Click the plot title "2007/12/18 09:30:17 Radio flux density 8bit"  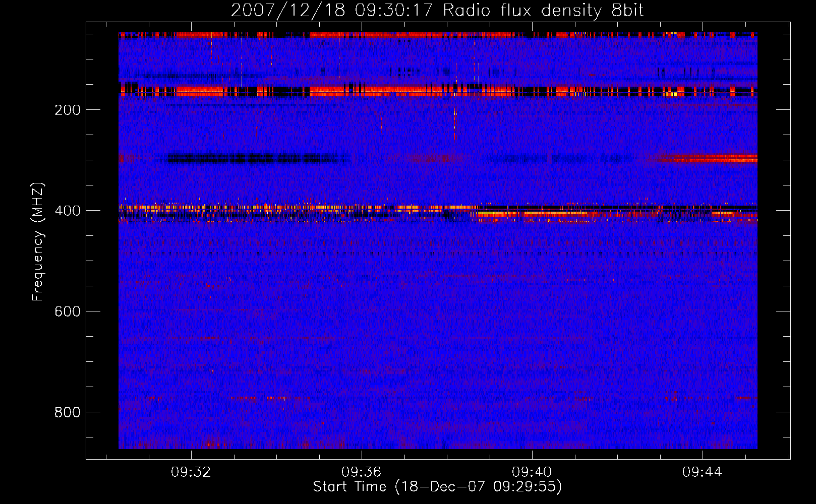click(437, 10)
